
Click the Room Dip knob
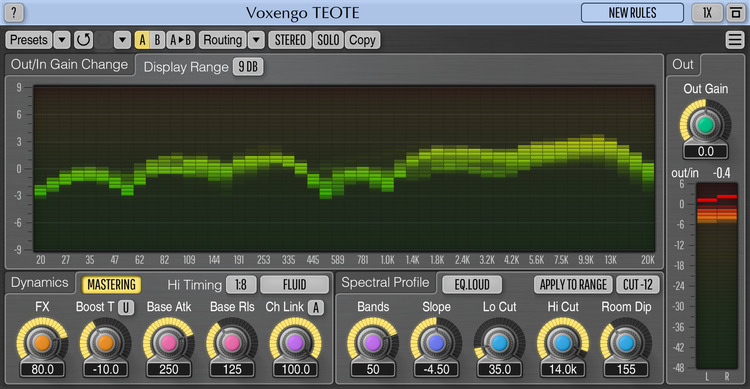click(626, 343)
